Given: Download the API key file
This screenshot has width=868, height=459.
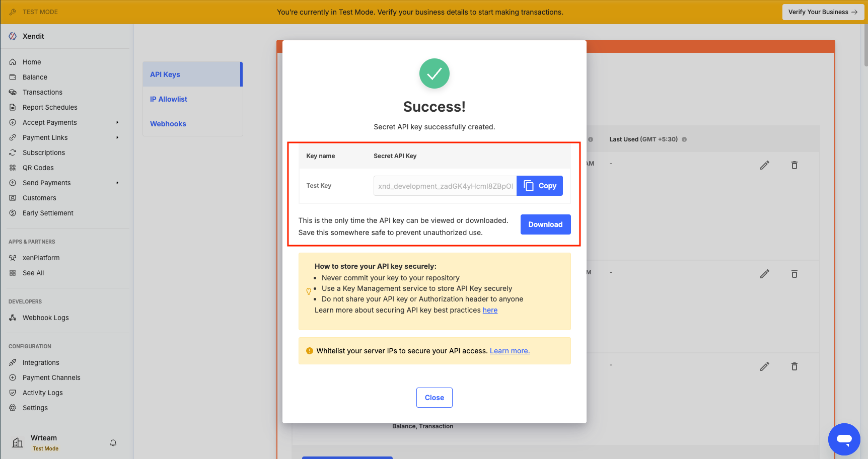Looking at the screenshot, I should [545, 224].
